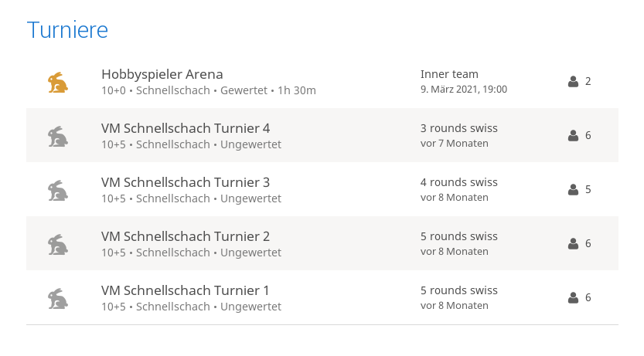This screenshot has width=644, height=356.
Task: Click the Inner team label
Action: tap(449, 74)
